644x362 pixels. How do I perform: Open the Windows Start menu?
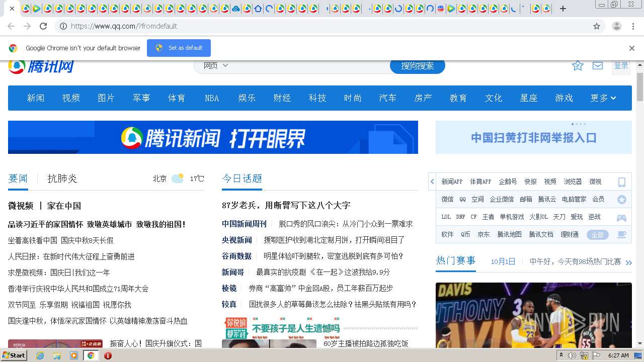point(14,355)
